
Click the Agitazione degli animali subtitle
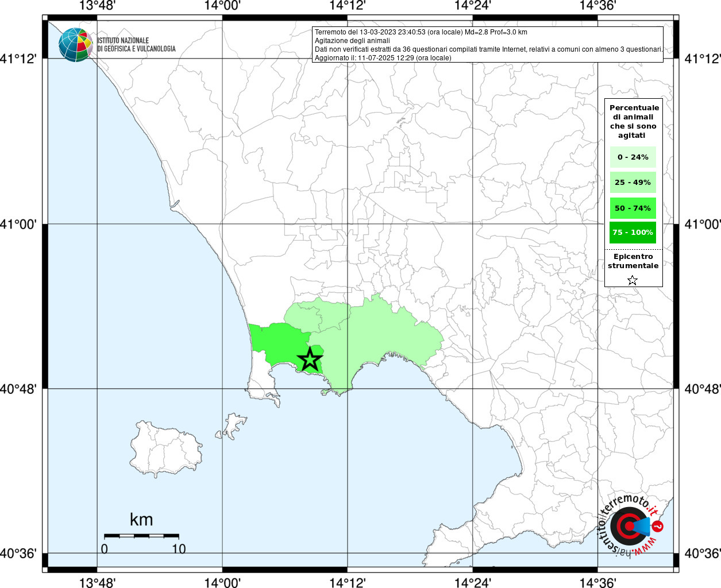[352, 41]
